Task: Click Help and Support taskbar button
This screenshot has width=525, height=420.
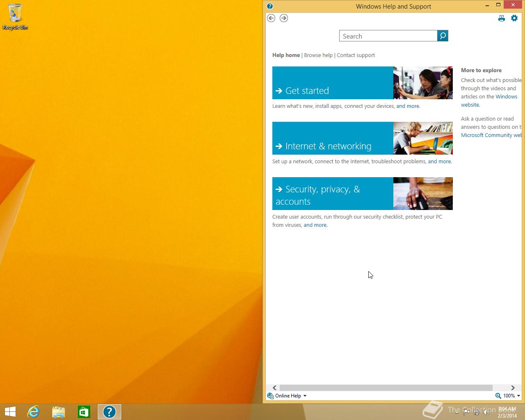Action: [x=110, y=412]
